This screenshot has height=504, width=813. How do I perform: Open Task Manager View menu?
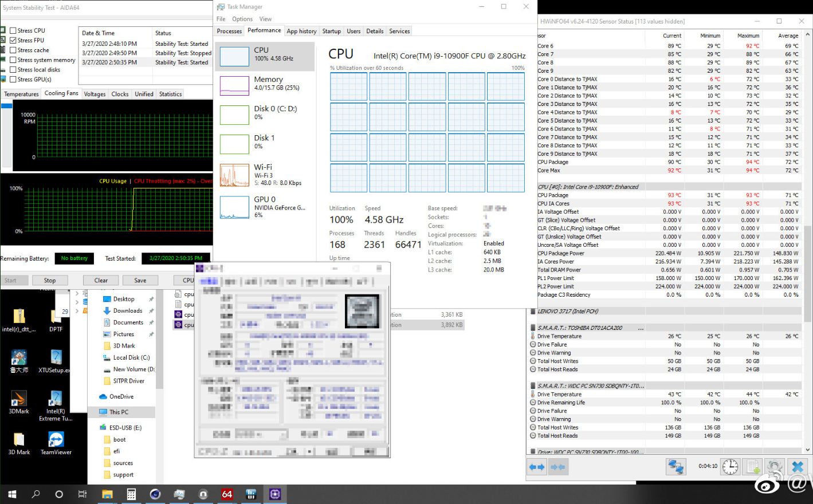click(265, 19)
